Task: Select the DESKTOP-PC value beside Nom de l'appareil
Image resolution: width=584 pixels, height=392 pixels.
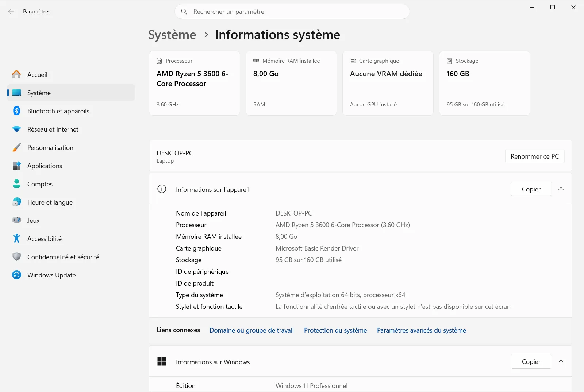Action: coord(294,213)
